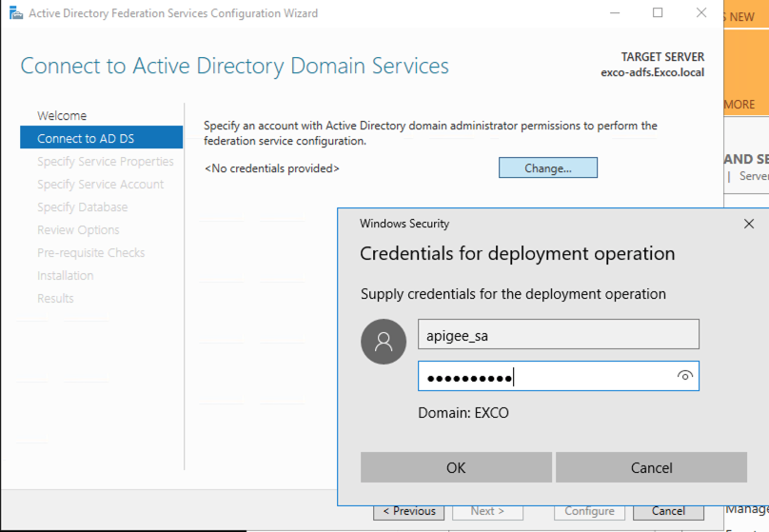Minimize the AD FS Configuration Wizard
769x532 pixels.
tap(614, 13)
